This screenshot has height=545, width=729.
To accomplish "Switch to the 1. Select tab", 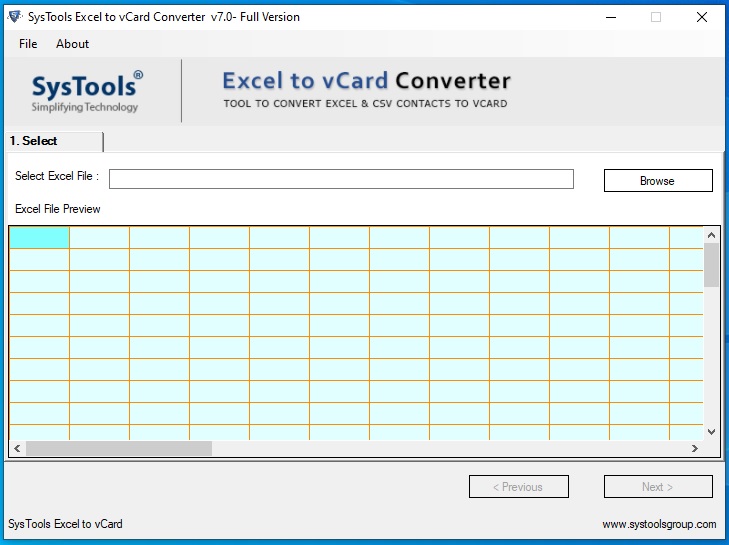I will pos(55,141).
